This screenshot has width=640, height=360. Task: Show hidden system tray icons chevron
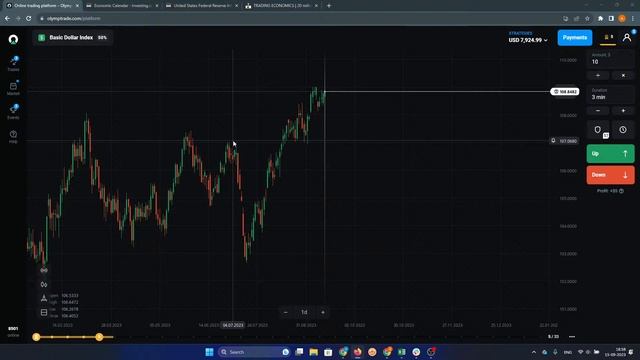click(534, 352)
